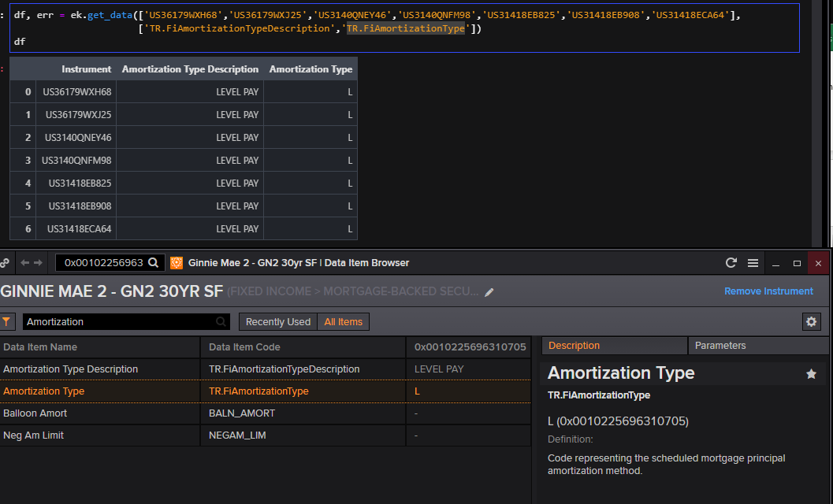Click the 0x0010225696310705 column header
Viewport: 833px width, 504px height.
tap(470, 347)
